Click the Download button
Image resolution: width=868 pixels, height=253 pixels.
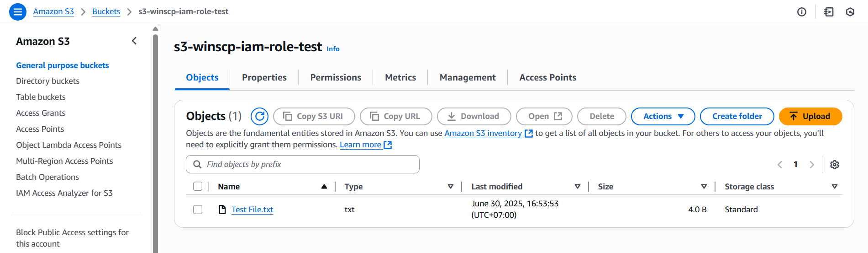(x=474, y=116)
